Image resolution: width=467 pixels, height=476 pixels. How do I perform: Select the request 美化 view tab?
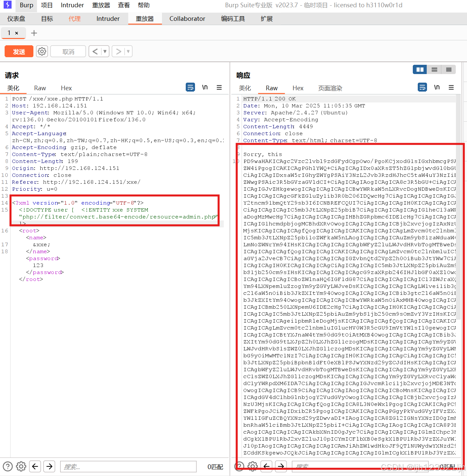pos(13,88)
